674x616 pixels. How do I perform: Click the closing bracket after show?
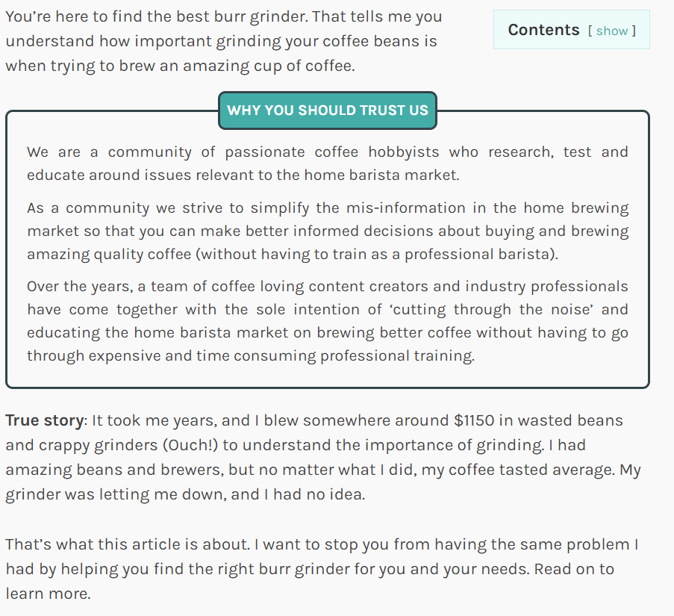click(633, 31)
